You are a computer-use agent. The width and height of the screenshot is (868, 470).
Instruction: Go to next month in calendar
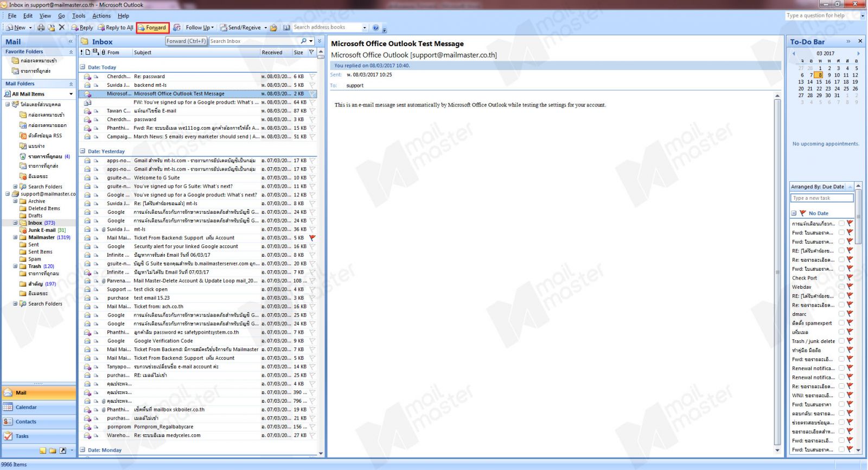coord(858,54)
